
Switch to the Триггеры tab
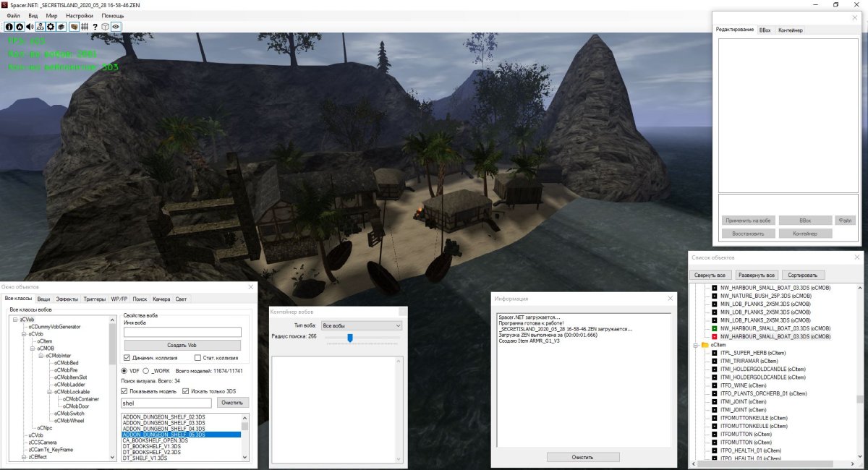point(94,299)
